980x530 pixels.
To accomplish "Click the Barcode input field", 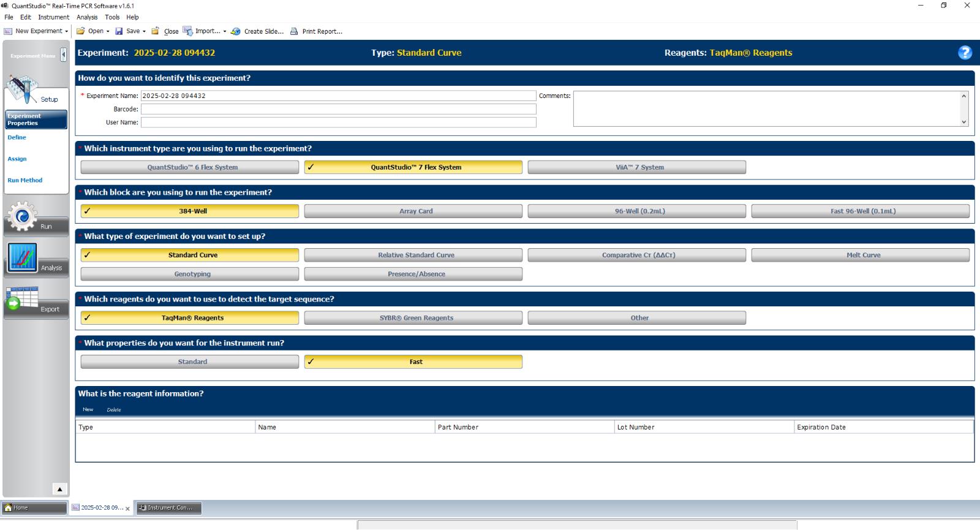I will click(x=338, y=109).
